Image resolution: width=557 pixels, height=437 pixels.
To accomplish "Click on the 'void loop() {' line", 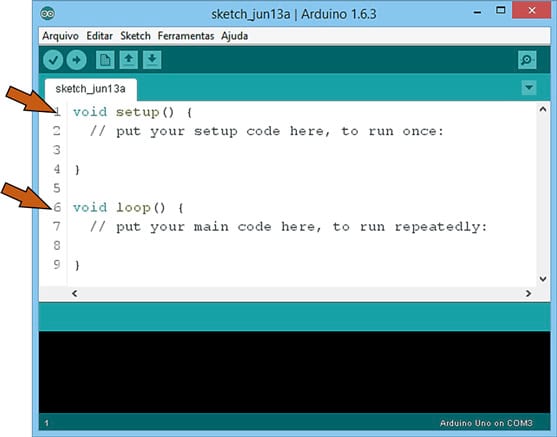I will [x=128, y=207].
